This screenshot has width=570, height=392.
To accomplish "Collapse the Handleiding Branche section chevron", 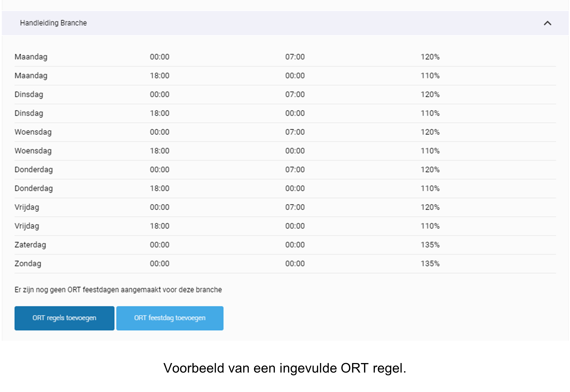I will (x=547, y=23).
